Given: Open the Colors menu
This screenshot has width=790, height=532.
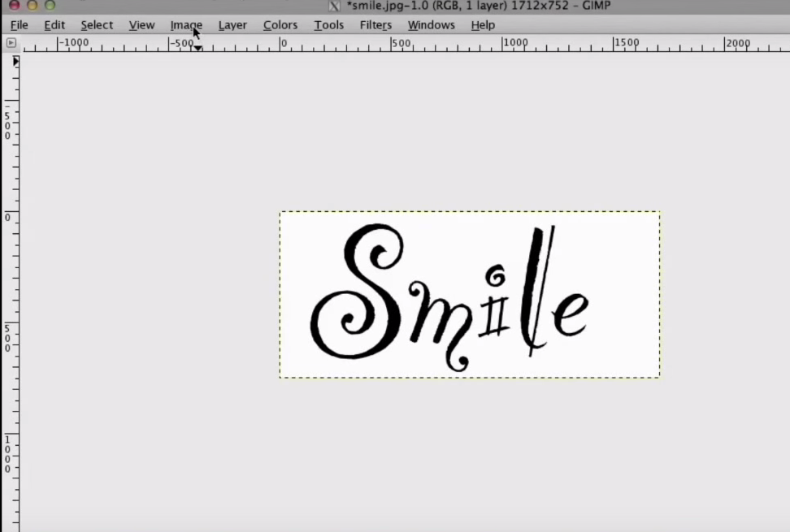Looking at the screenshot, I should 280,25.
